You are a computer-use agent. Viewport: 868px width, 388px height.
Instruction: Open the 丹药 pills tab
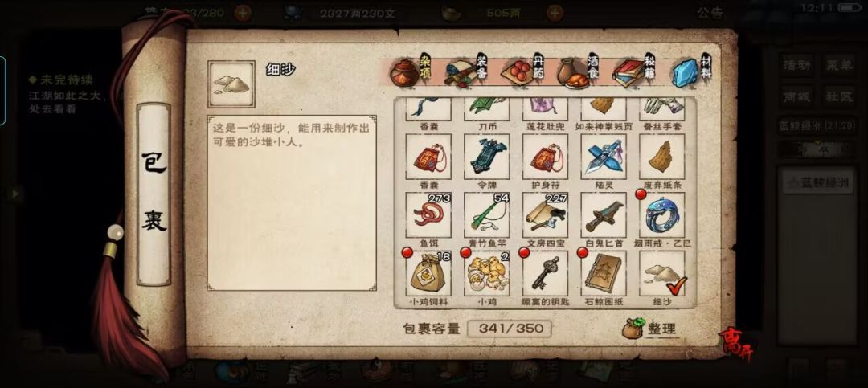click(x=522, y=72)
